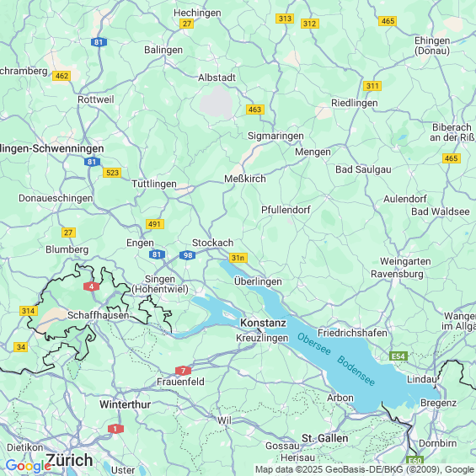Select the Friedrichshafen town label

[352, 333]
